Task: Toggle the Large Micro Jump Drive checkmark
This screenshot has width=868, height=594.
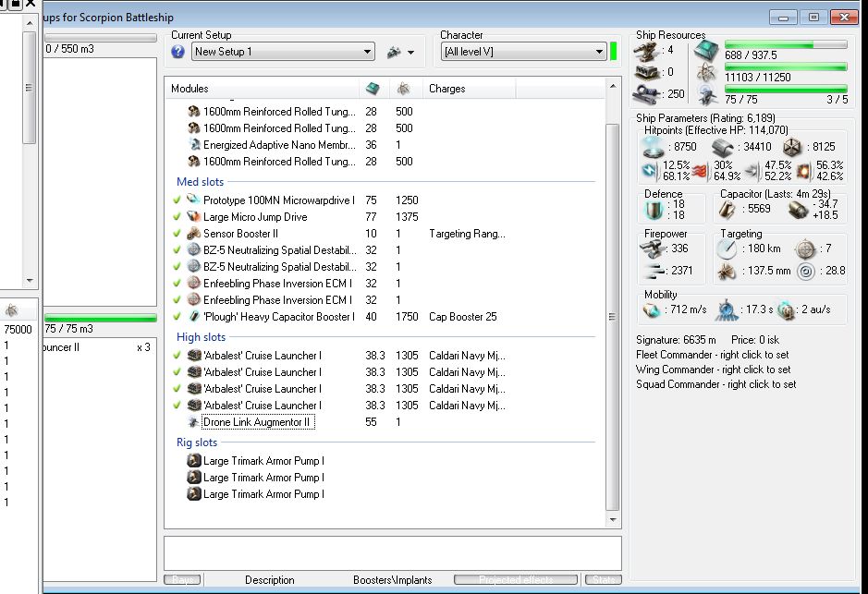Action: click(x=177, y=216)
